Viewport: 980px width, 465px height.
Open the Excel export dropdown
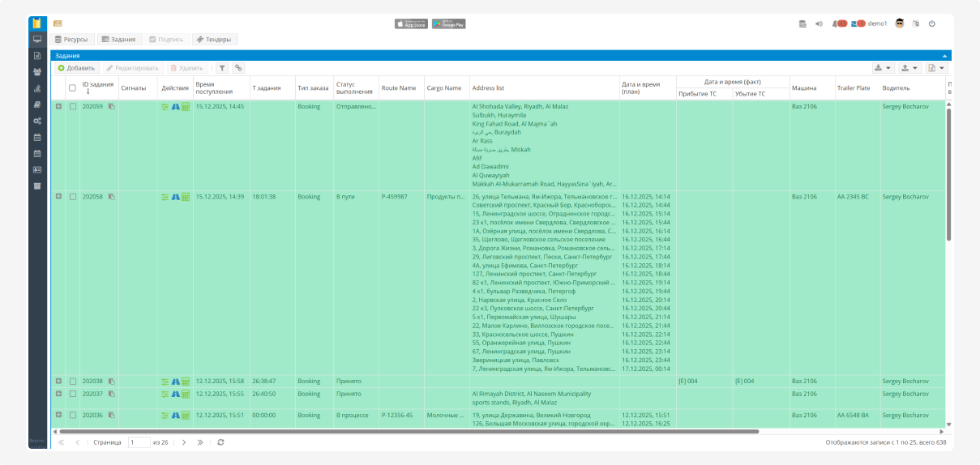point(936,69)
